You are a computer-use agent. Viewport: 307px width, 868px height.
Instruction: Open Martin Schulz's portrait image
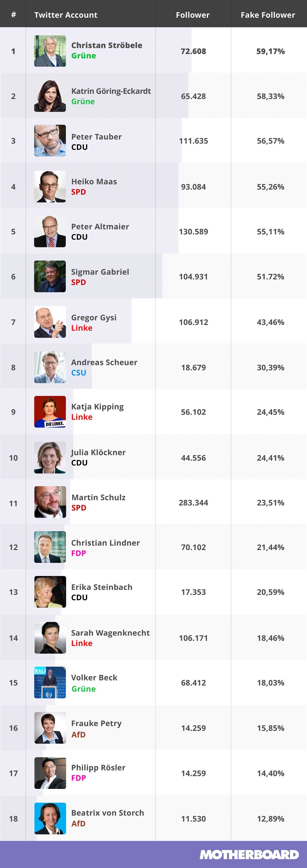click(50, 502)
